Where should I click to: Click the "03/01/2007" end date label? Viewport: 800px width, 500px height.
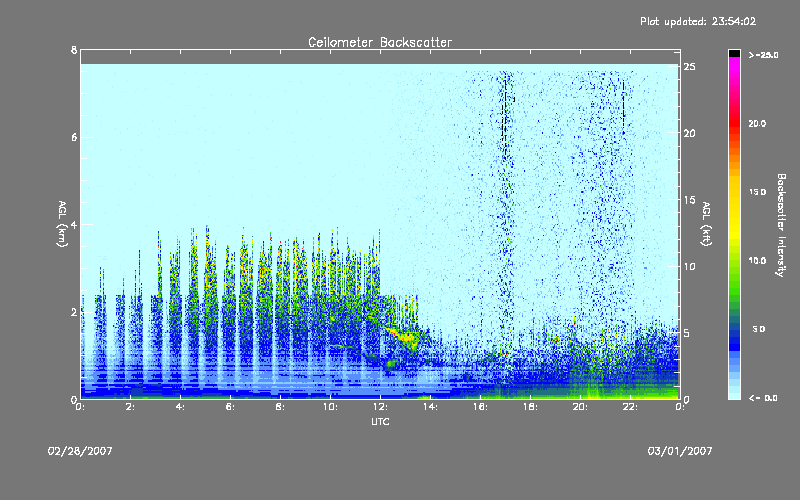click(x=680, y=451)
